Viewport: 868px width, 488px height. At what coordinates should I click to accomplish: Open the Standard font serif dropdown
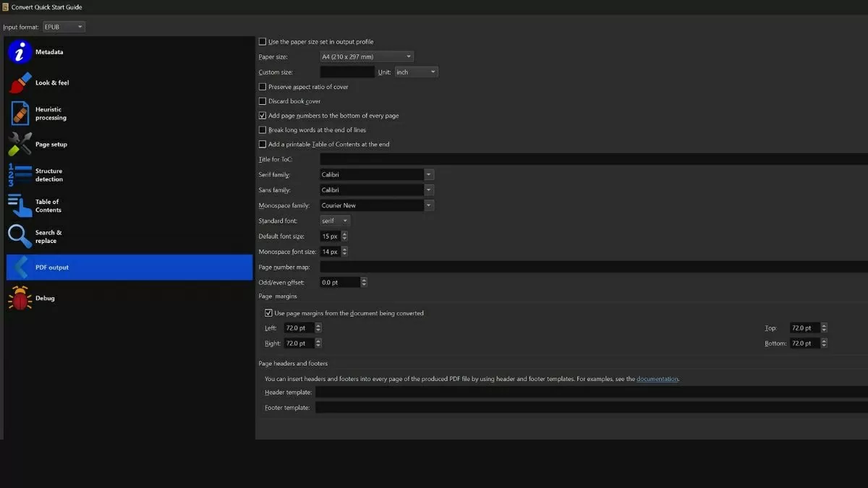coord(335,221)
